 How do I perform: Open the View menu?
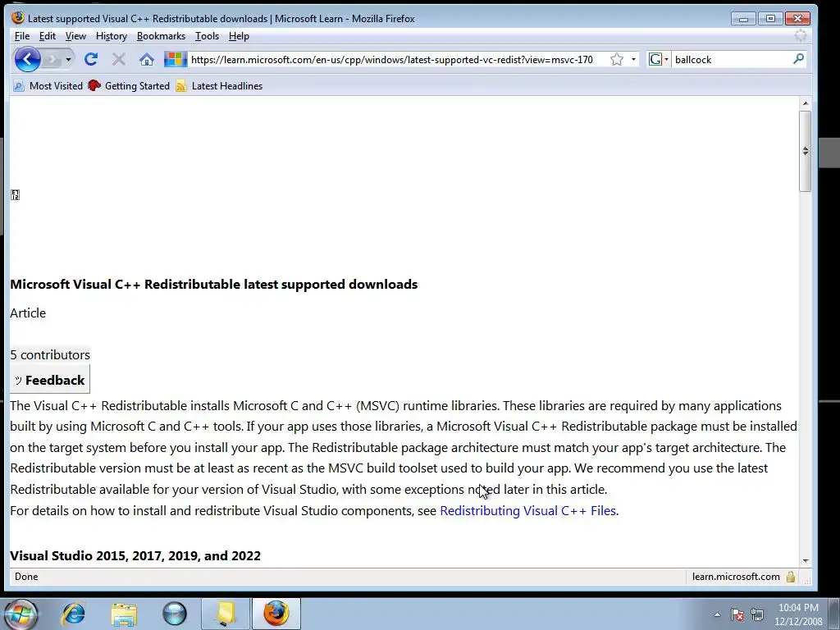coord(75,36)
